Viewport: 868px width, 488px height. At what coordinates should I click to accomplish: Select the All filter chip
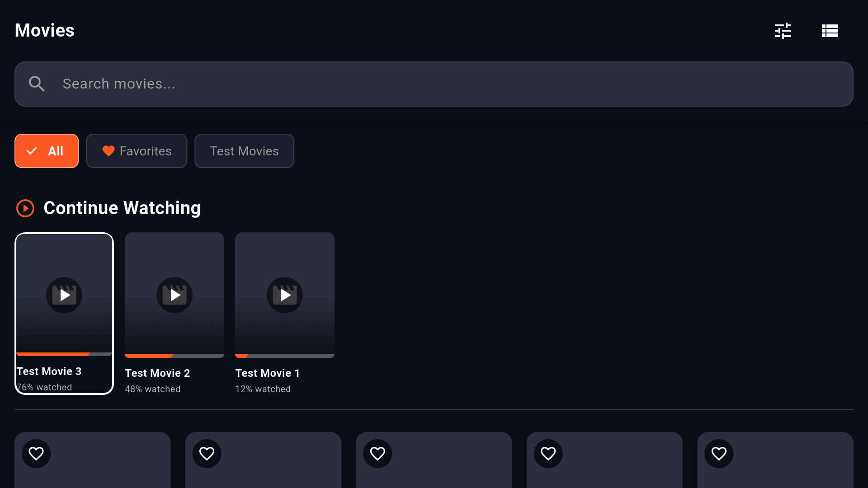pos(47,151)
